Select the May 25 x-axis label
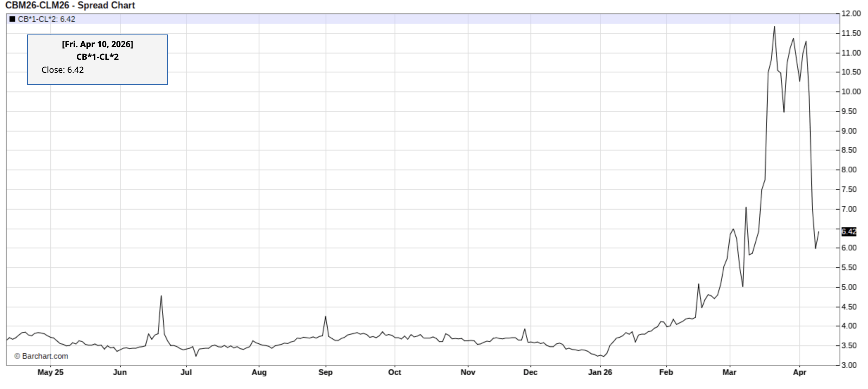868x389 pixels. point(50,372)
